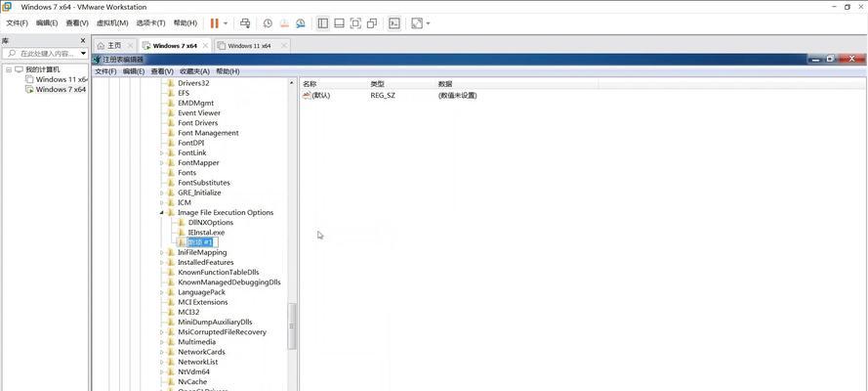Click the Fonts folder icon
Screen dimensions: 868x391
coord(171,173)
